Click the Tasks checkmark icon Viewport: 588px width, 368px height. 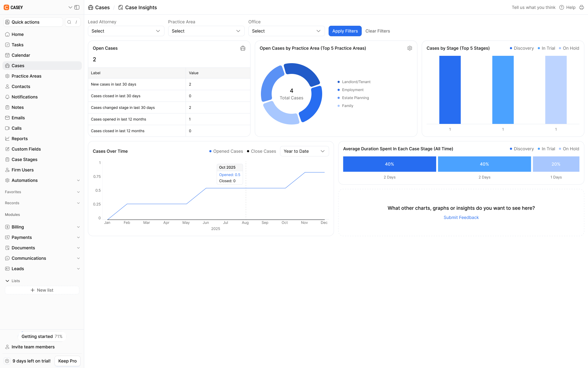tap(7, 45)
